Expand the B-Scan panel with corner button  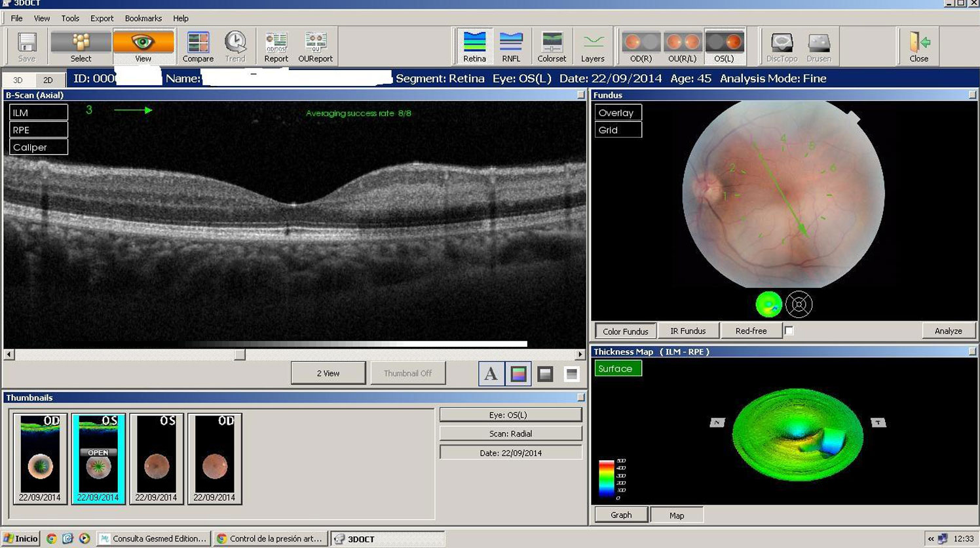coord(580,95)
